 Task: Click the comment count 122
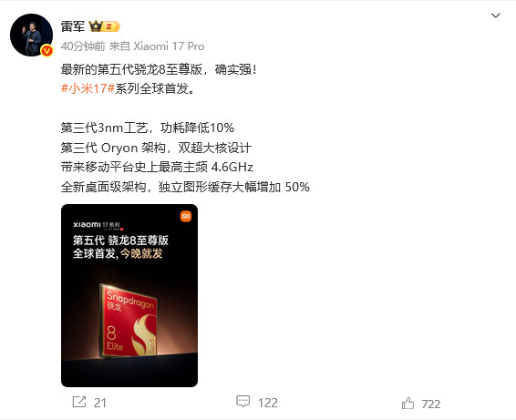tap(267, 403)
